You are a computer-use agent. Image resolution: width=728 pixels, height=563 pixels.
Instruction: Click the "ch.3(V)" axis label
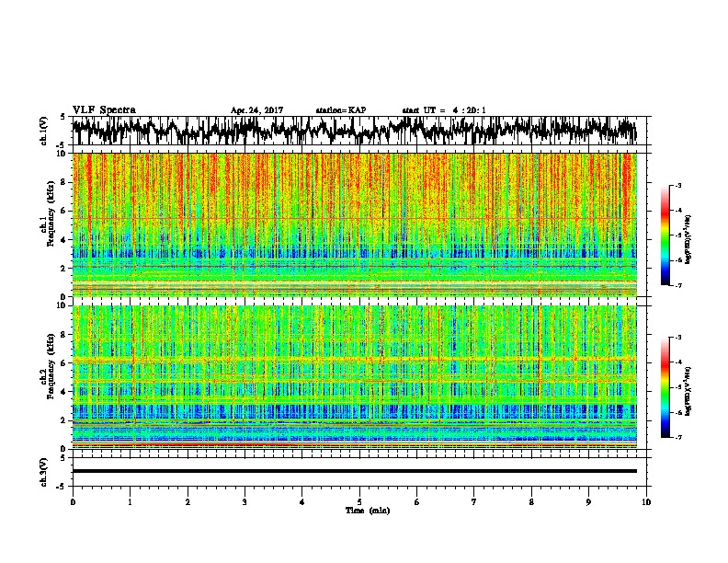coord(44,472)
